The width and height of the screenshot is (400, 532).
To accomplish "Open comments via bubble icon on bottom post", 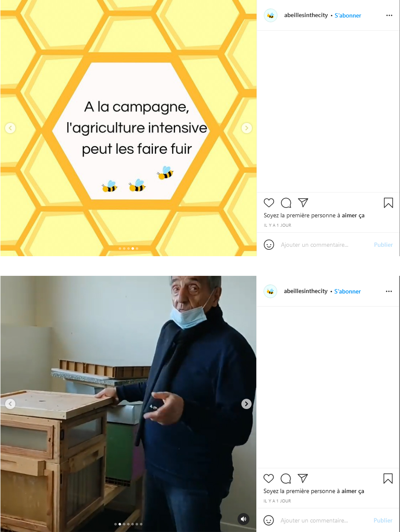I will click(x=286, y=479).
